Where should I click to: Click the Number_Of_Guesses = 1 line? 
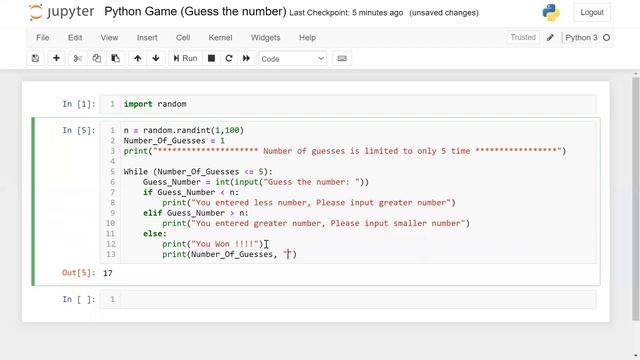[x=174, y=141]
